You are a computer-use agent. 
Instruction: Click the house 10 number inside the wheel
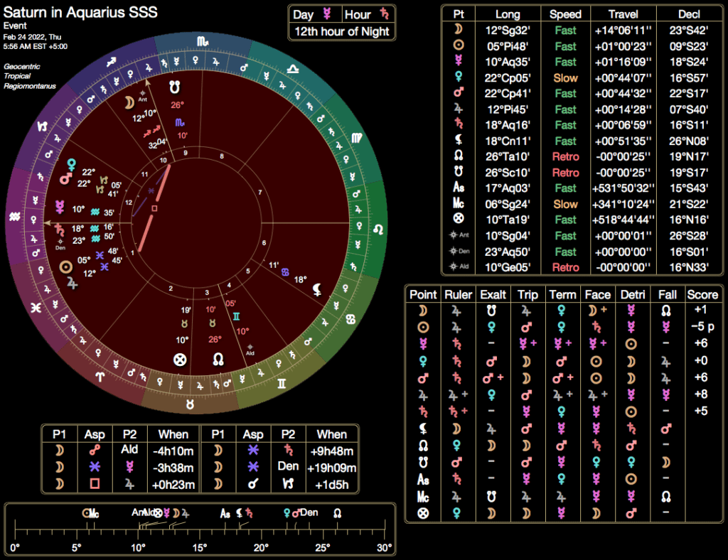164,160
